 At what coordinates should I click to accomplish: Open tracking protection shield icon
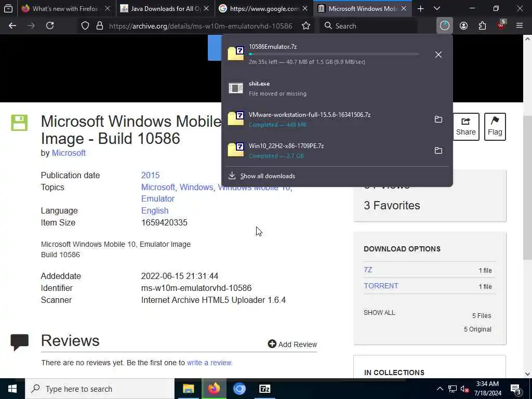pos(85,26)
